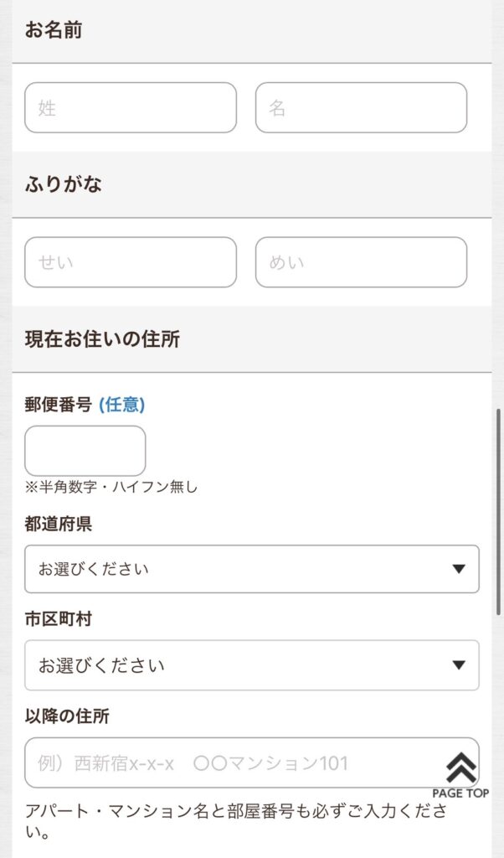Screen dimensions: 504x858
Task: Select the せい furigana input field
Action: [130, 262]
